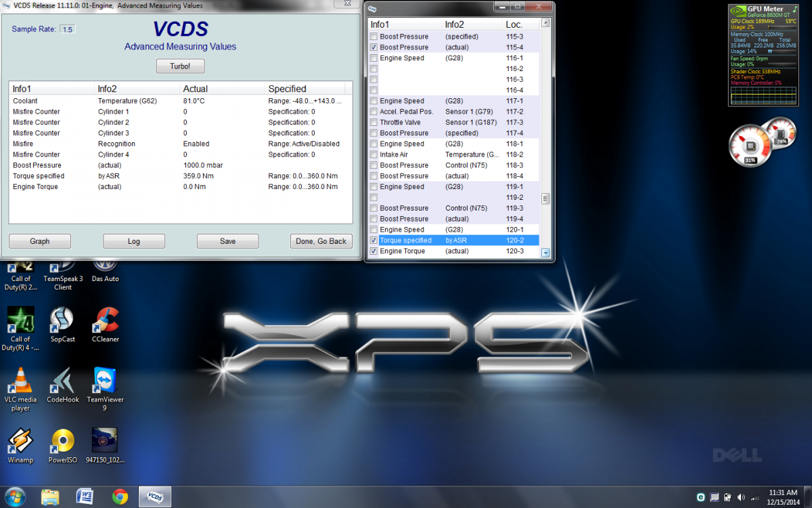
Task: Uncheck Boost Pressure (actual) at 115-4
Action: tap(374, 47)
